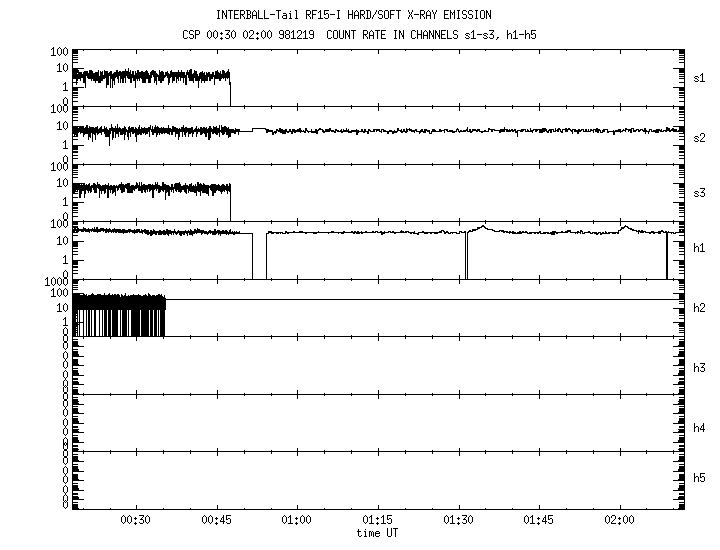Click the 01:15 time tick label

coord(377,521)
